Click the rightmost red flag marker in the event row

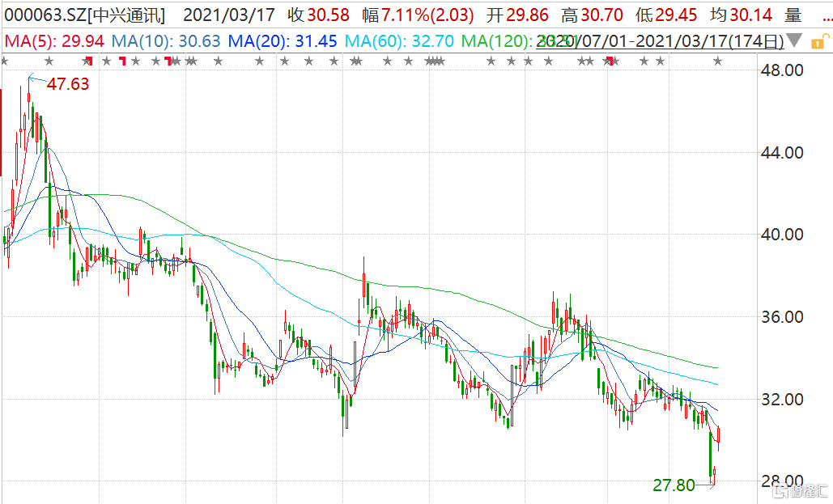pyautogui.click(x=610, y=61)
